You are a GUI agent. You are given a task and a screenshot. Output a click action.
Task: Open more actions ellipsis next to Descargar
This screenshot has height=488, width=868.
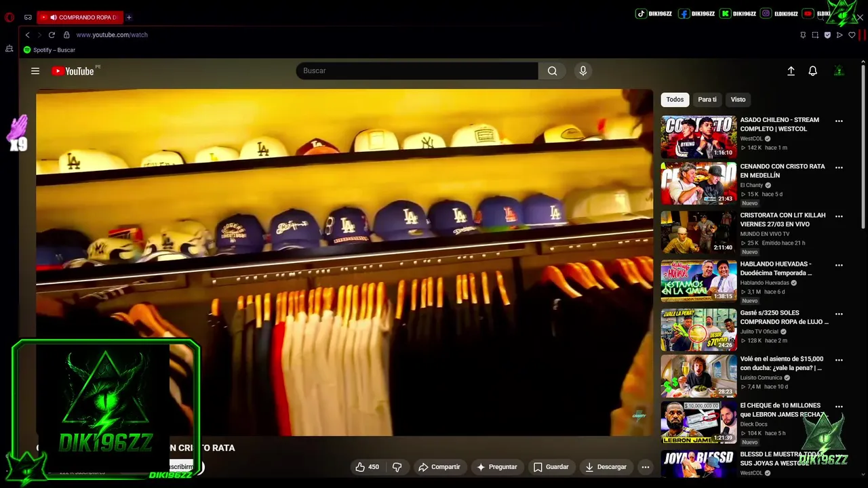point(646,467)
